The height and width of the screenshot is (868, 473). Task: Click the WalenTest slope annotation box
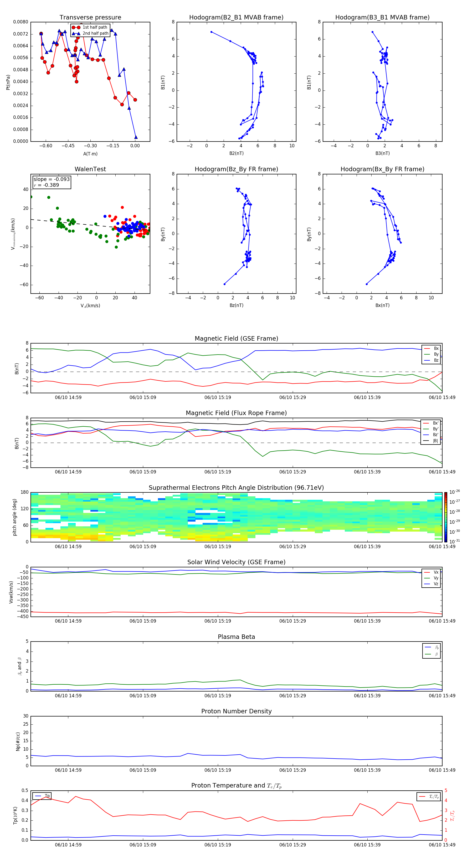point(52,182)
